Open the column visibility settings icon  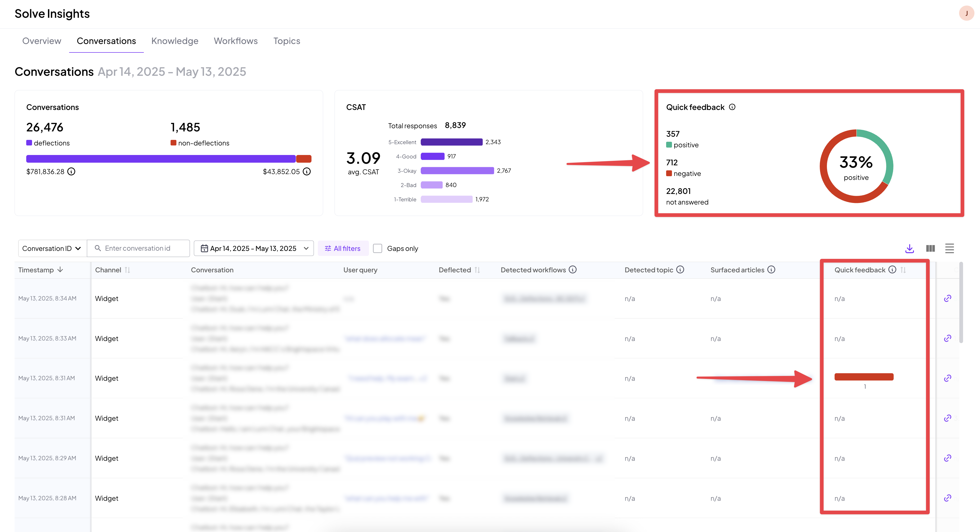930,249
